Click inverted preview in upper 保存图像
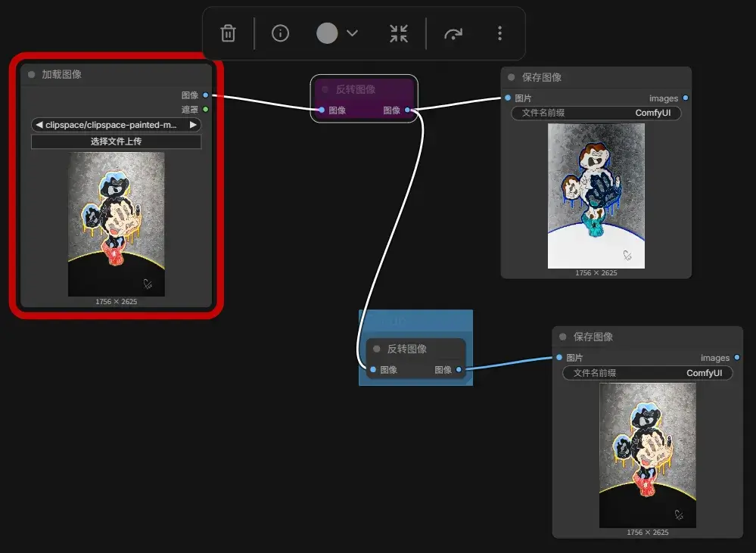 tap(596, 196)
